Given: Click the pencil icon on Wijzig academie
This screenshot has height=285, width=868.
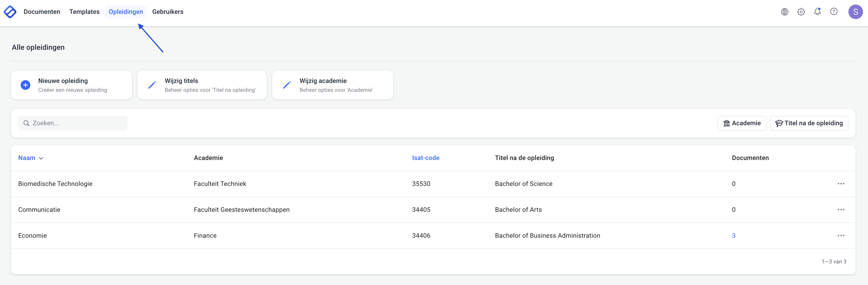Looking at the screenshot, I should (x=287, y=85).
